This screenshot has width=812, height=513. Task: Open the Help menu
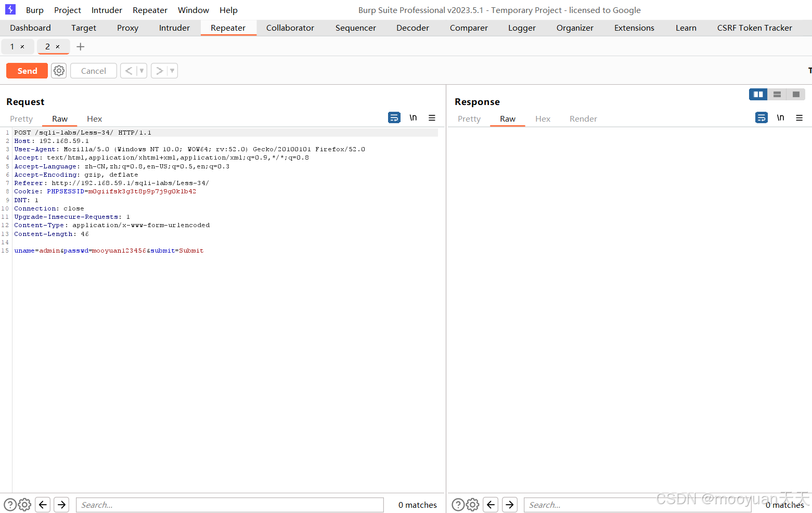tap(228, 10)
